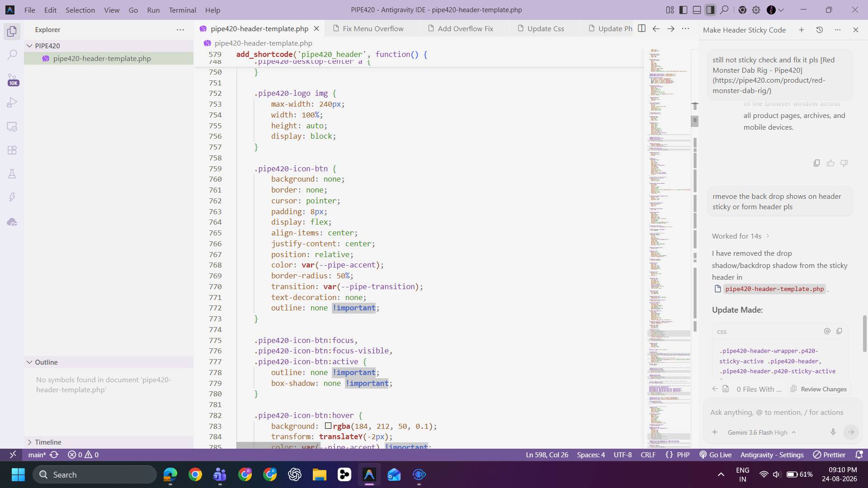This screenshot has height=488, width=868.
Task: Open the Gemini 3.6 Flash High model dropdown
Action: tap(761, 432)
